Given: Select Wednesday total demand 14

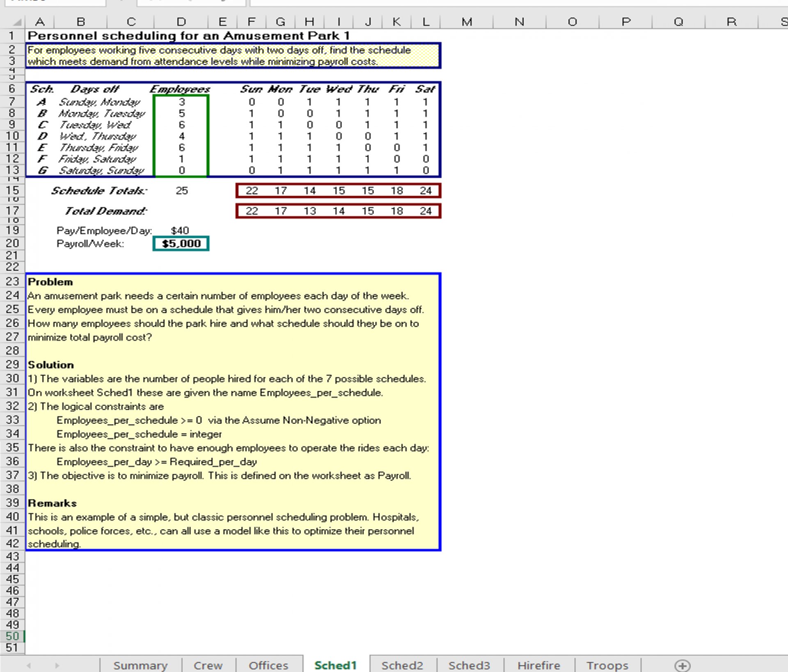Looking at the screenshot, I should [339, 211].
